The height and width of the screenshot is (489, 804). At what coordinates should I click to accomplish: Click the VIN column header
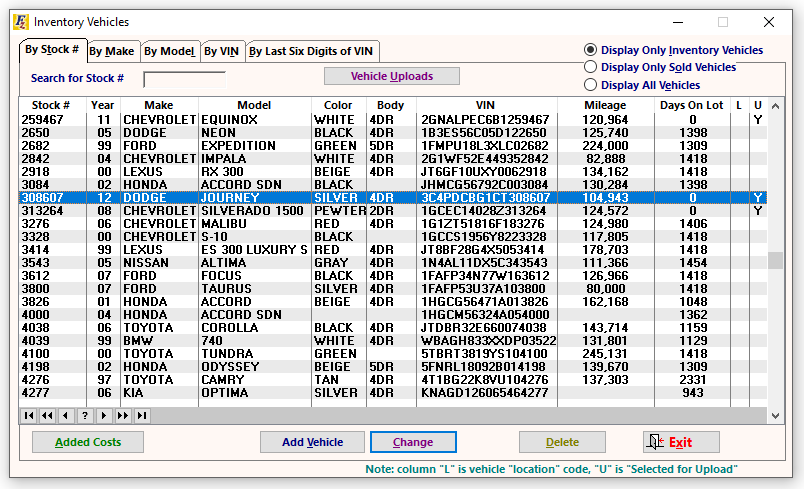click(485, 105)
